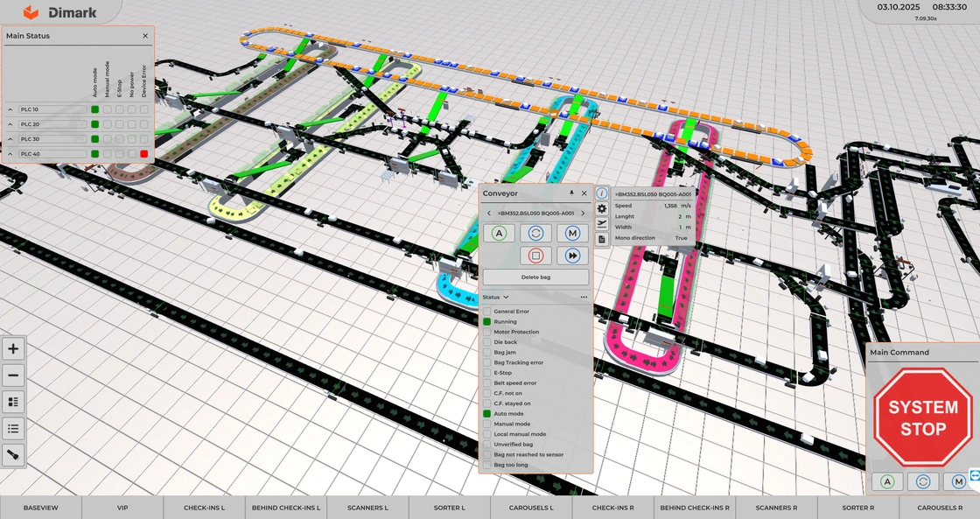Click the zoom in plus button

(13, 349)
